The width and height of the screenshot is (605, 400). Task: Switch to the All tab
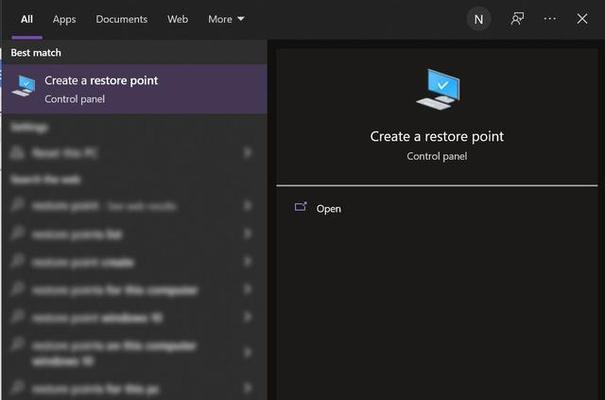coord(27,19)
